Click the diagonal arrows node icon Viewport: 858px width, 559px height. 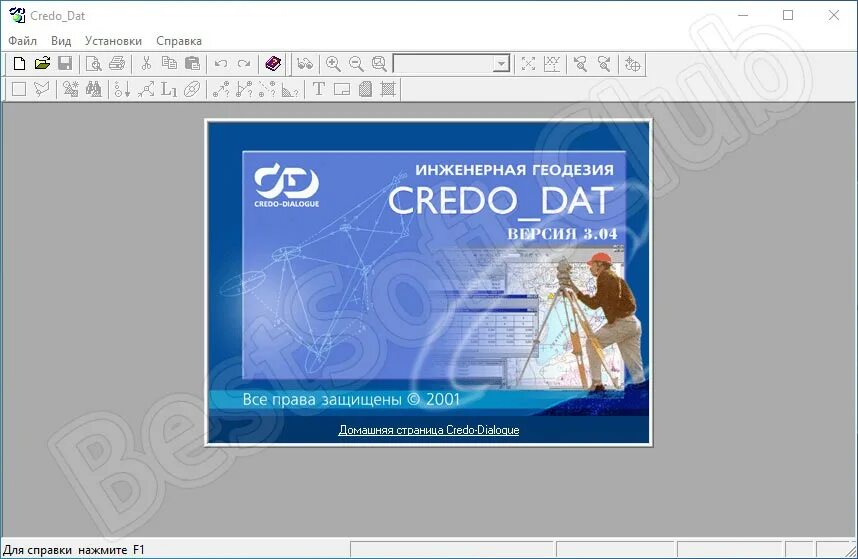pos(146,89)
